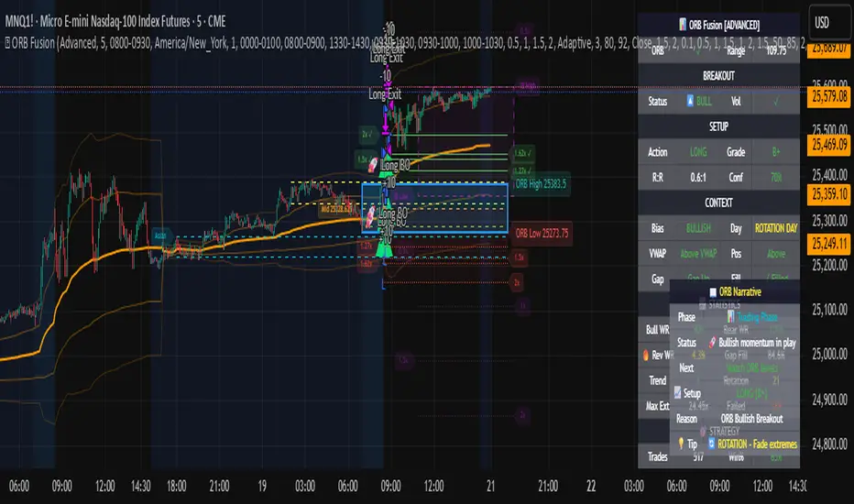Click the Bullish momentum in play text

coord(757,343)
